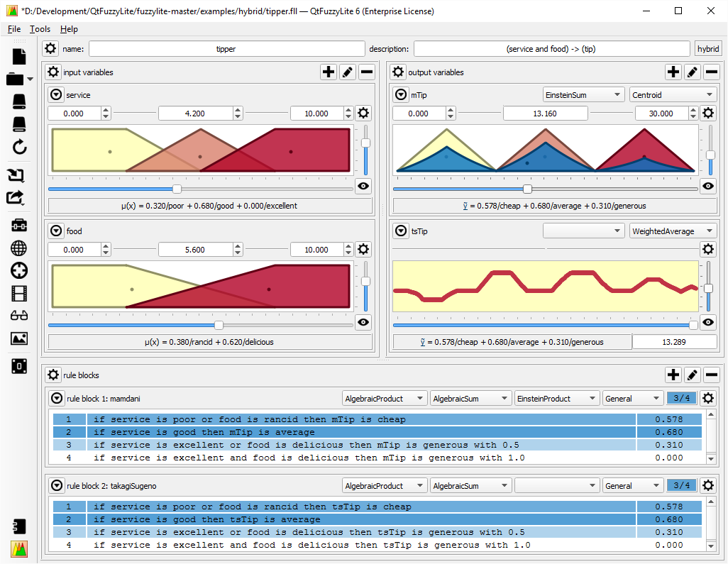This screenshot has height=564, width=728.
Task: Open the globe icon in the sidebar
Action: click(x=19, y=248)
